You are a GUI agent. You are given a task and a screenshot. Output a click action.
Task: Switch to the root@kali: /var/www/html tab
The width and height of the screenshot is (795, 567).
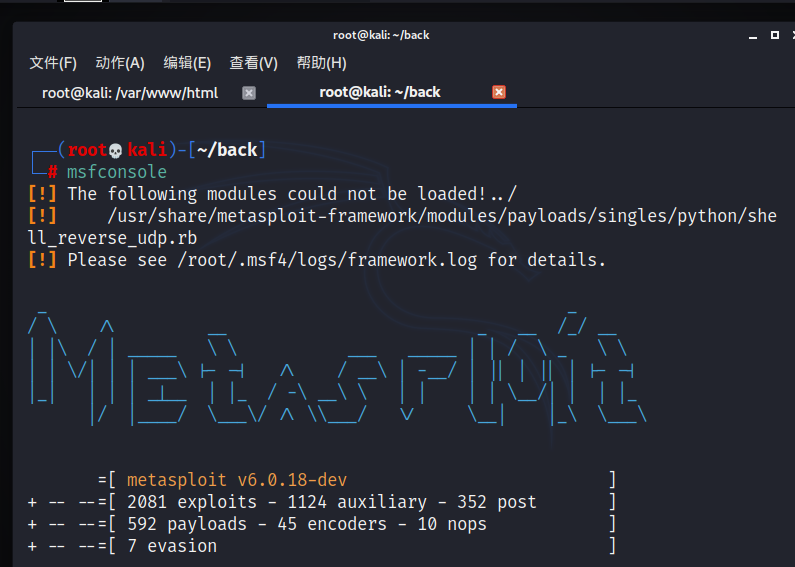130,92
